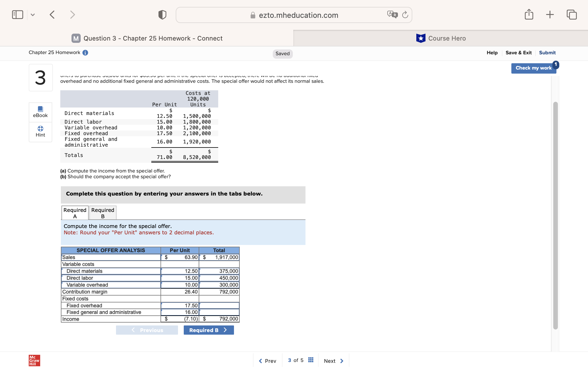This screenshot has height=368, width=588.
Task: Click the translate page icon
Action: pos(392,15)
